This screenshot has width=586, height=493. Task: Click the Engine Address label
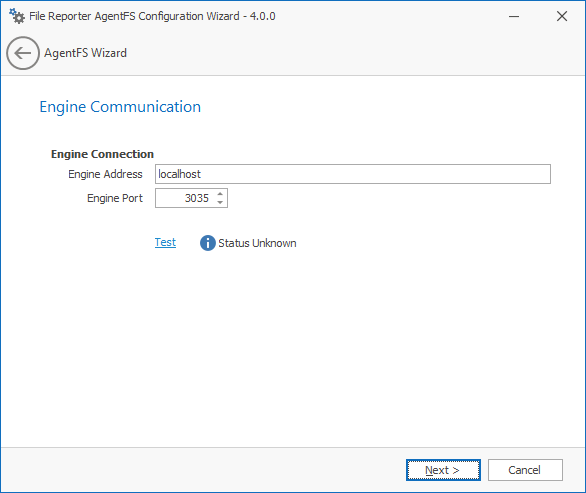[x=105, y=174]
